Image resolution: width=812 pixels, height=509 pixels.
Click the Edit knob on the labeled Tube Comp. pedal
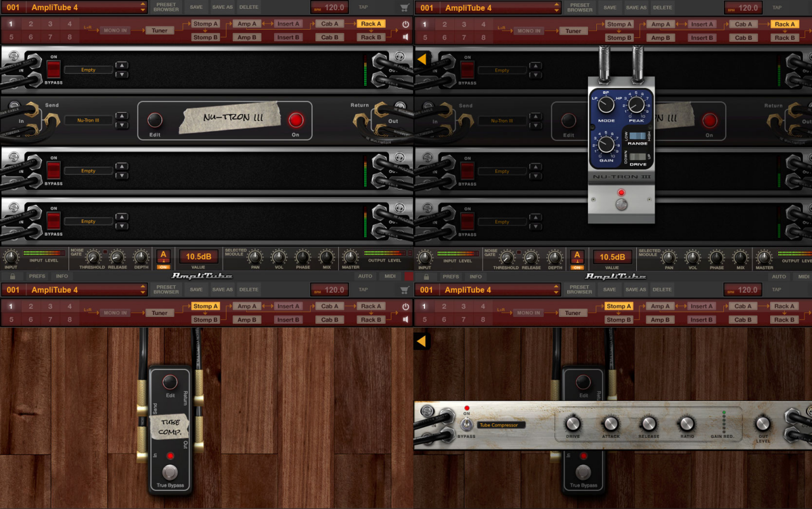click(170, 382)
